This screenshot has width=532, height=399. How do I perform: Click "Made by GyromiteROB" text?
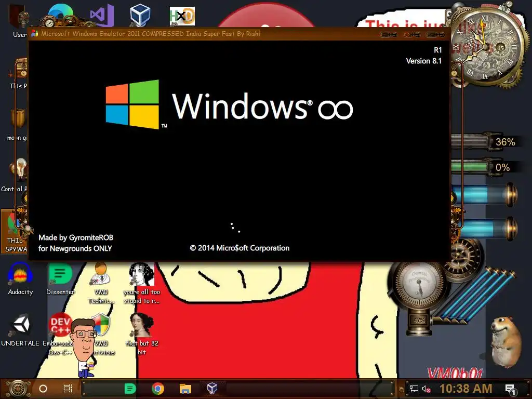coord(76,237)
